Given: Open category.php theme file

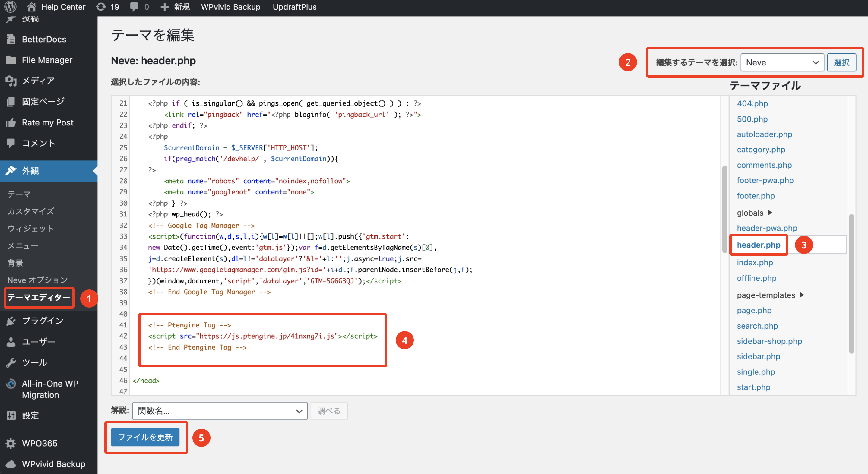Looking at the screenshot, I should tap(761, 150).
